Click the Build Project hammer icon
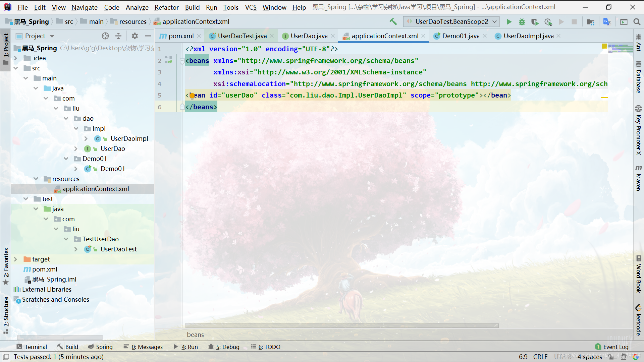This screenshot has width=644, height=362. 393,22
